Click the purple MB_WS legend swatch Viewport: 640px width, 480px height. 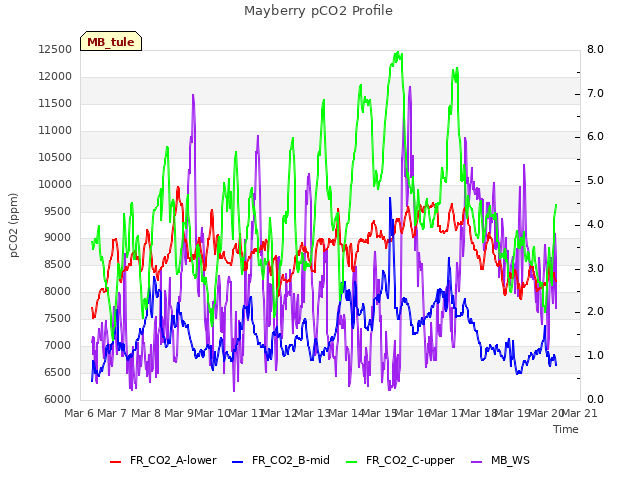tap(476, 462)
